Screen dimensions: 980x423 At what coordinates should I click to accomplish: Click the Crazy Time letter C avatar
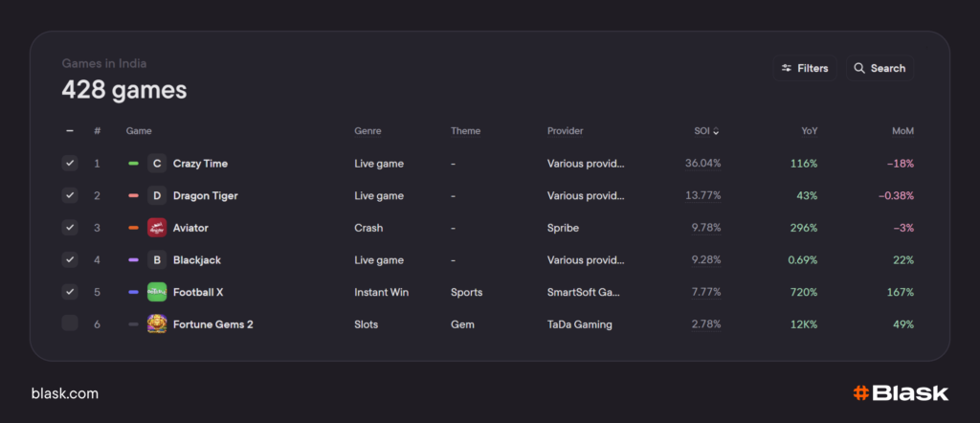point(157,164)
